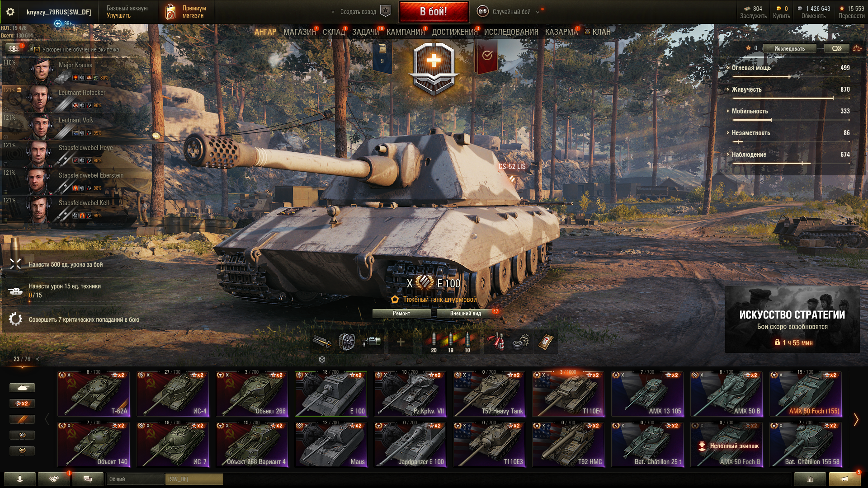Switch to the Barracks tab
Image resolution: width=868 pixels, height=488 pixels.
(x=561, y=32)
